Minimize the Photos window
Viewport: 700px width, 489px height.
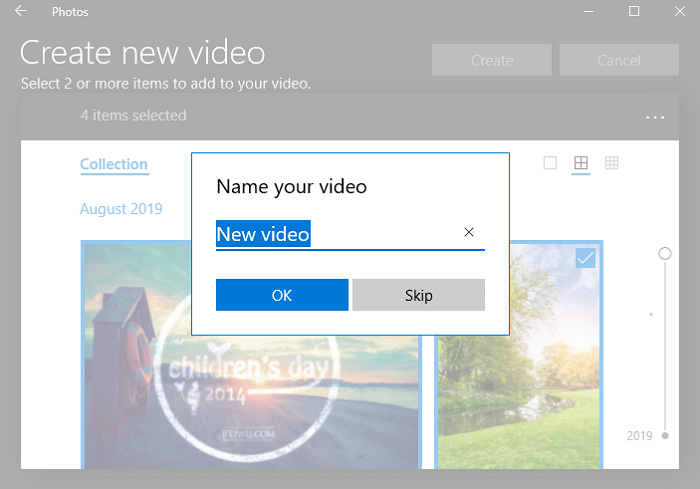pos(588,12)
